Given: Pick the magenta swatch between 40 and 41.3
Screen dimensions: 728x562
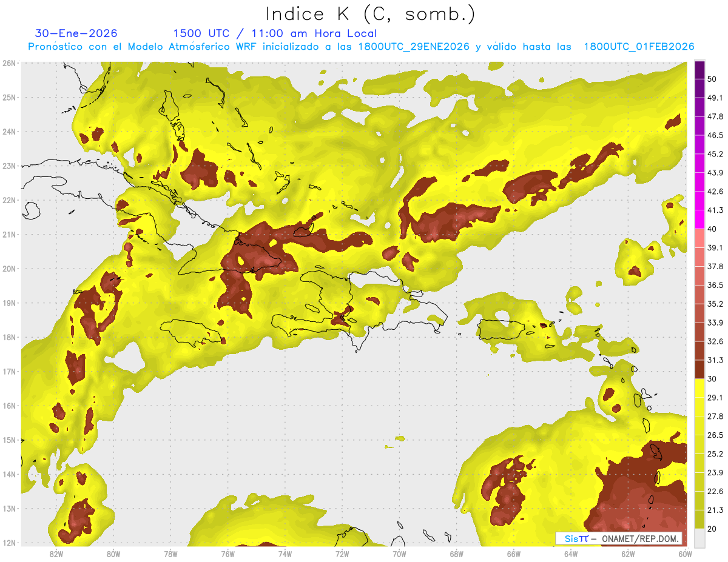Looking at the screenshot, I should pyautogui.click(x=699, y=219).
